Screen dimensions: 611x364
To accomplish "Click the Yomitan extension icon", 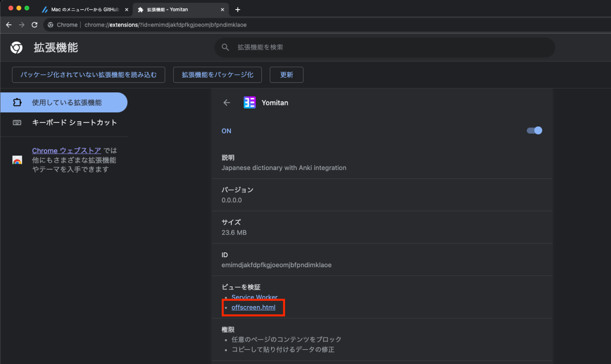I will (x=250, y=102).
